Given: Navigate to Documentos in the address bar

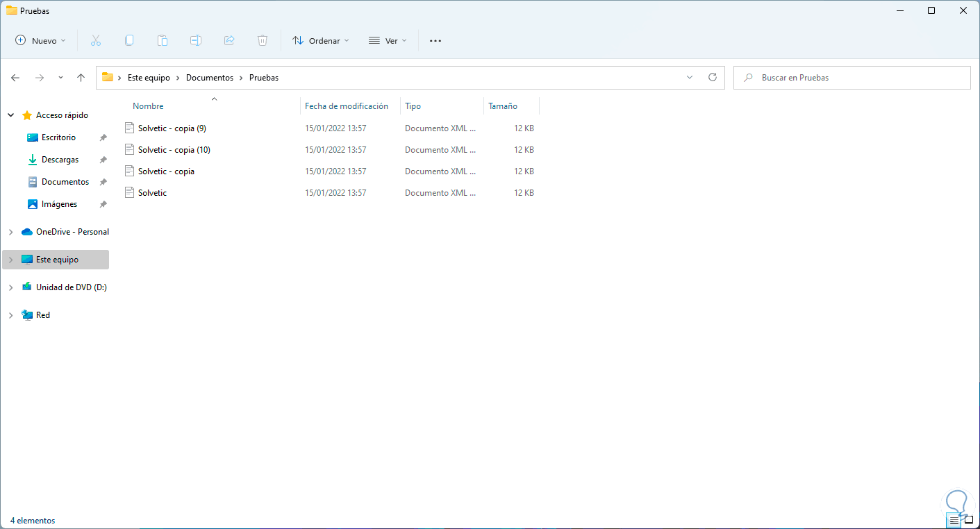Looking at the screenshot, I should (209, 78).
